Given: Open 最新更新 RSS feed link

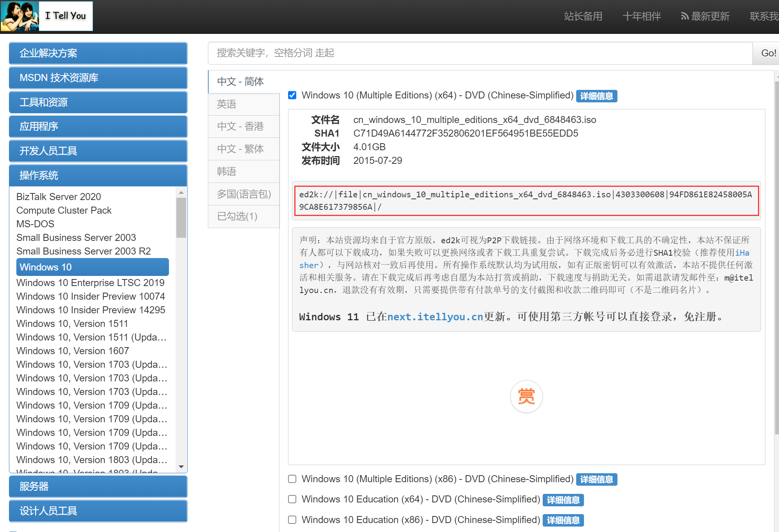Looking at the screenshot, I should pos(705,16).
